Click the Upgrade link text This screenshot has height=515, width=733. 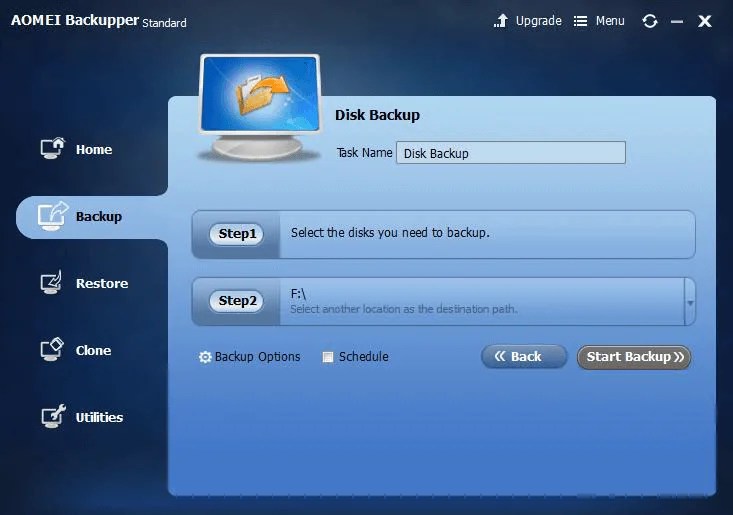point(539,21)
